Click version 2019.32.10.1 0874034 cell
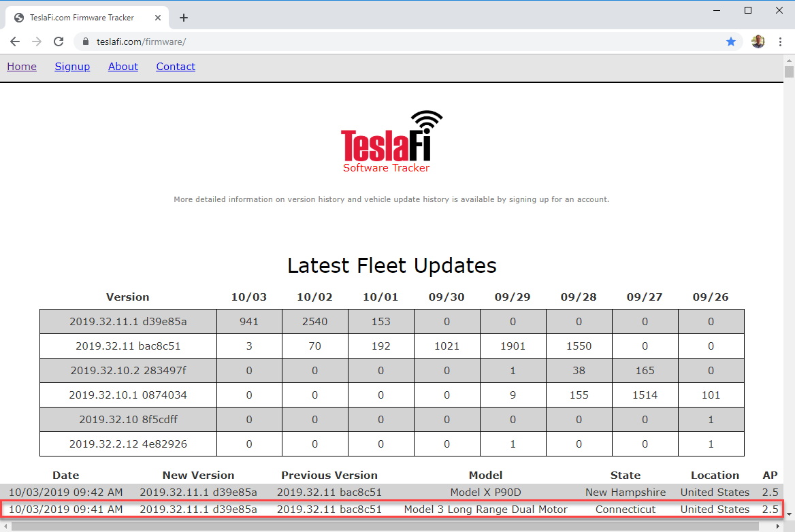The height and width of the screenshot is (532, 795). pyautogui.click(x=128, y=395)
